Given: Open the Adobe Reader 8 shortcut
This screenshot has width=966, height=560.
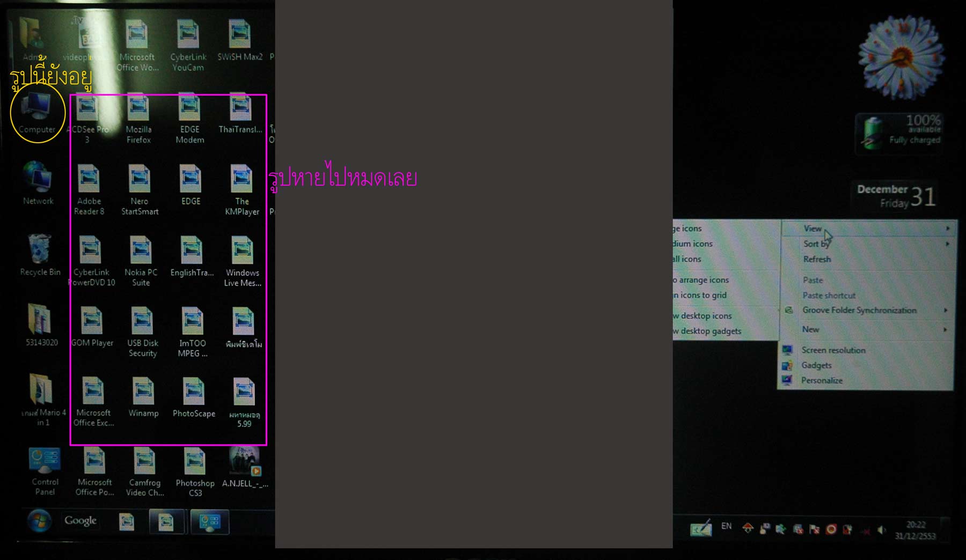Looking at the screenshot, I should (89, 190).
